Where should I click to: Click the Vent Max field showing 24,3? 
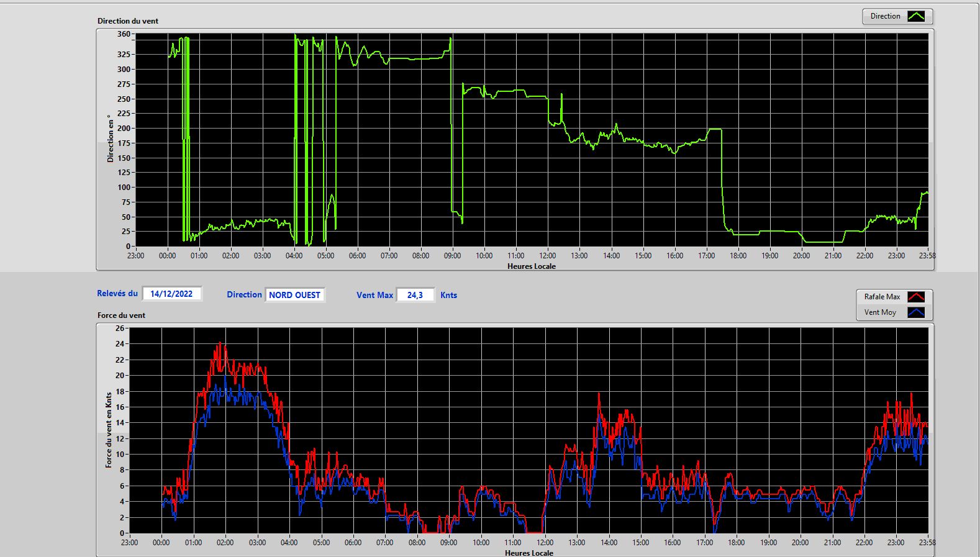coord(415,295)
